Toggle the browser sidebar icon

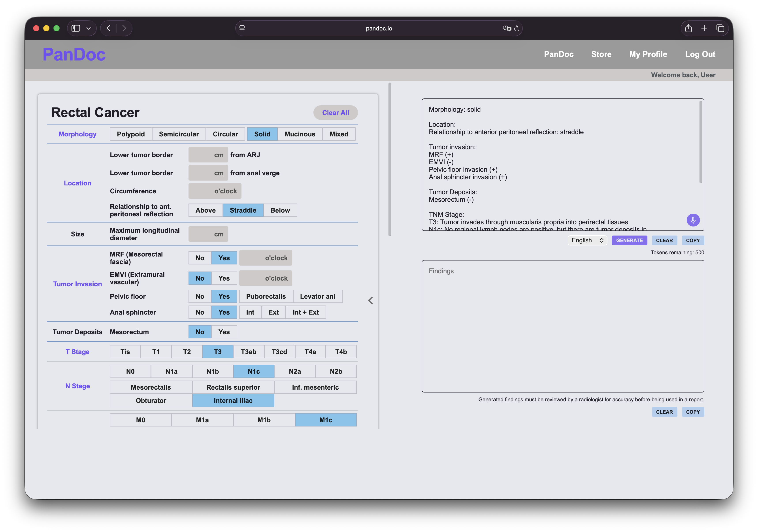tap(76, 28)
